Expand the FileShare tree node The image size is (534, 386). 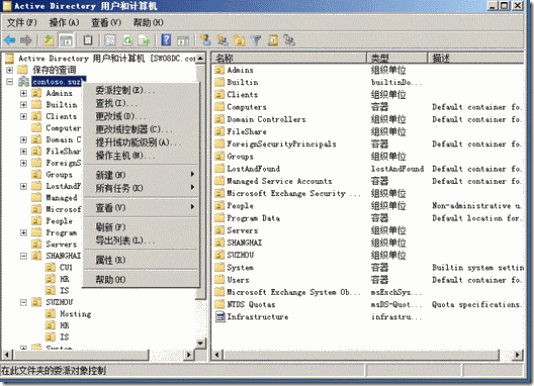click(23, 151)
